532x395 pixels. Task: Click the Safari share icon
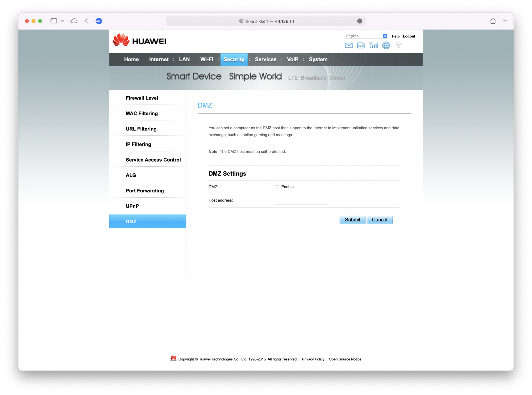click(x=493, y=21)
